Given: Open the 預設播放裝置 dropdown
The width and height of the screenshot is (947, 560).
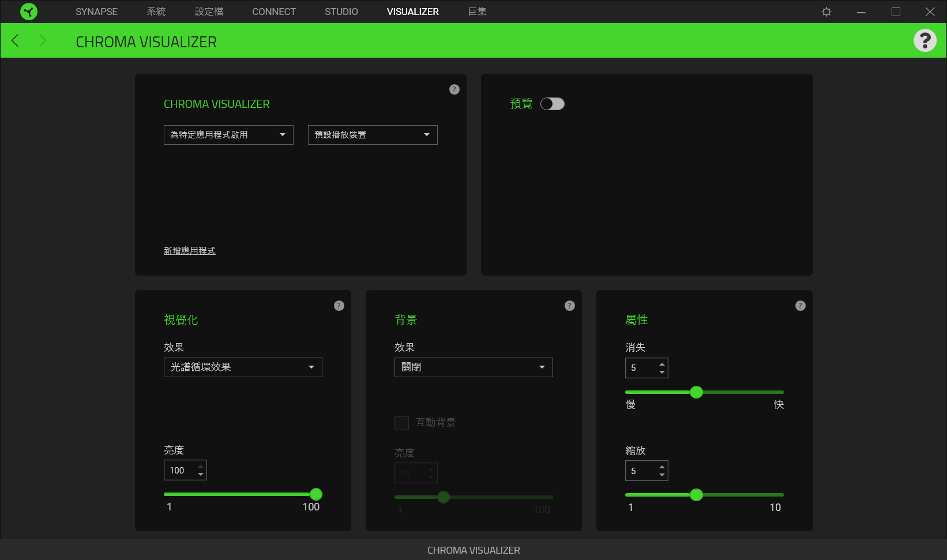Looking at the screenshot, I should (x=373, y=135).
